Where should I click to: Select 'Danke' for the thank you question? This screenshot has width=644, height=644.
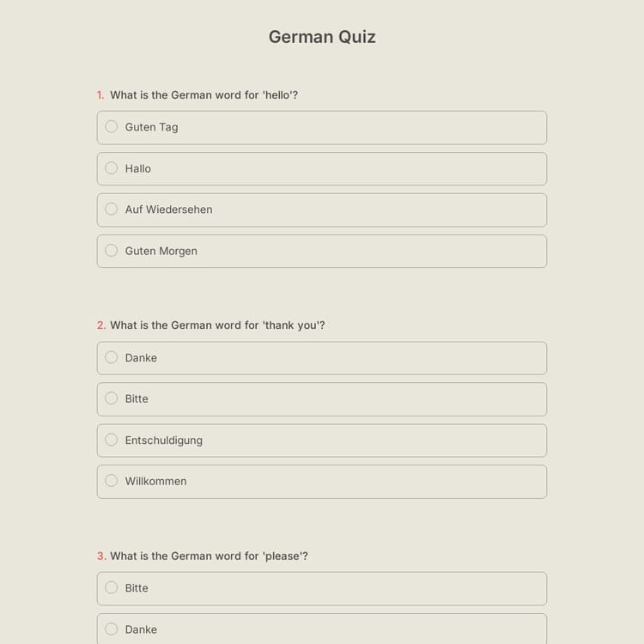pyautogui.click(x=112, y=357)
